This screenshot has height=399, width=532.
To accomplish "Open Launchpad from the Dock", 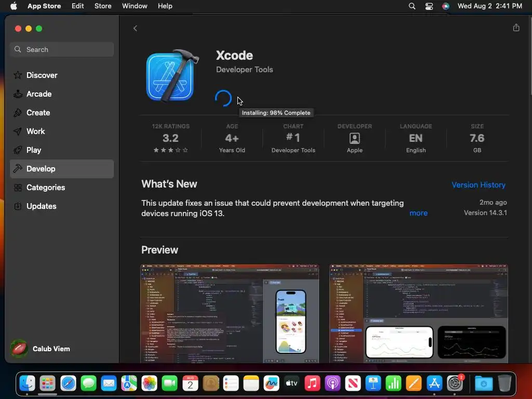I will click(47, 383).
